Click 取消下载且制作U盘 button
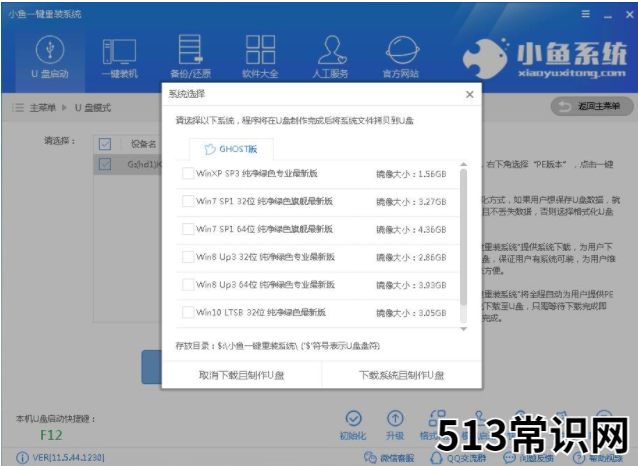This screenshot has height=466, width=638. [242, 375]
